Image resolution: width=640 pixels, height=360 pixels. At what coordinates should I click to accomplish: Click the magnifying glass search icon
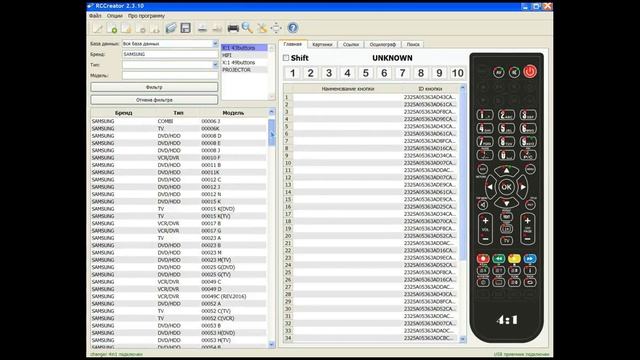(x=247, y=28)
